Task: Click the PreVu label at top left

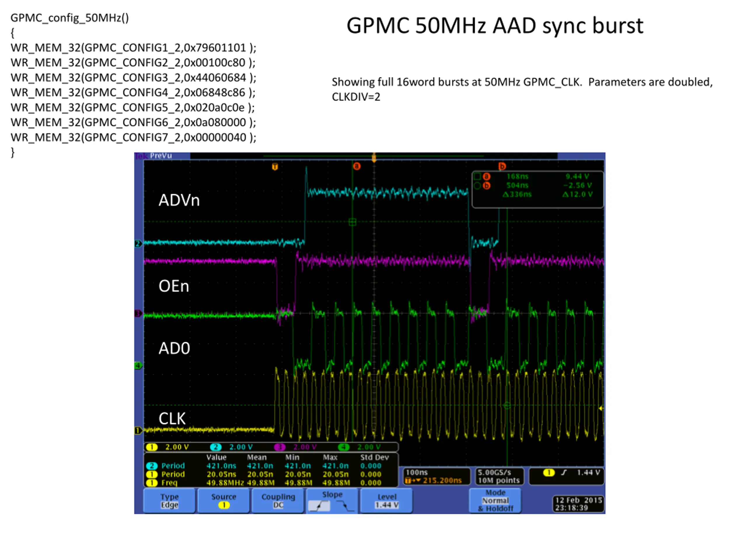Action: (161, 156)
